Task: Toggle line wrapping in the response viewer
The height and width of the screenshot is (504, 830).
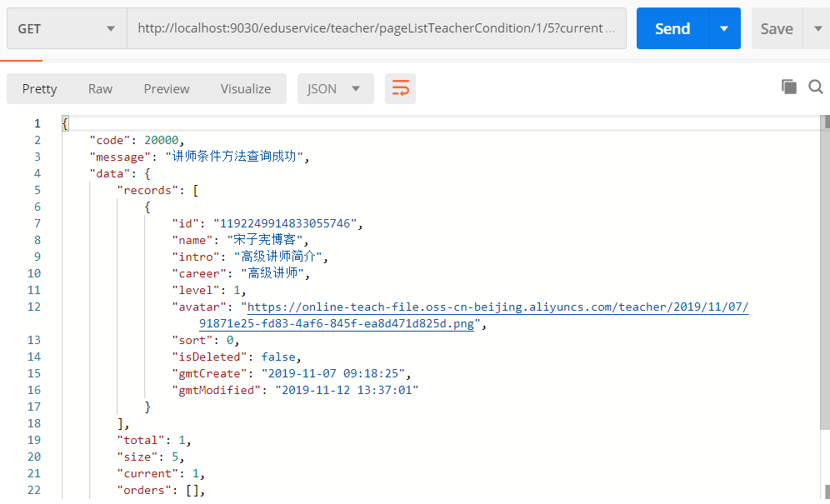Action: [x=400, y=87]
